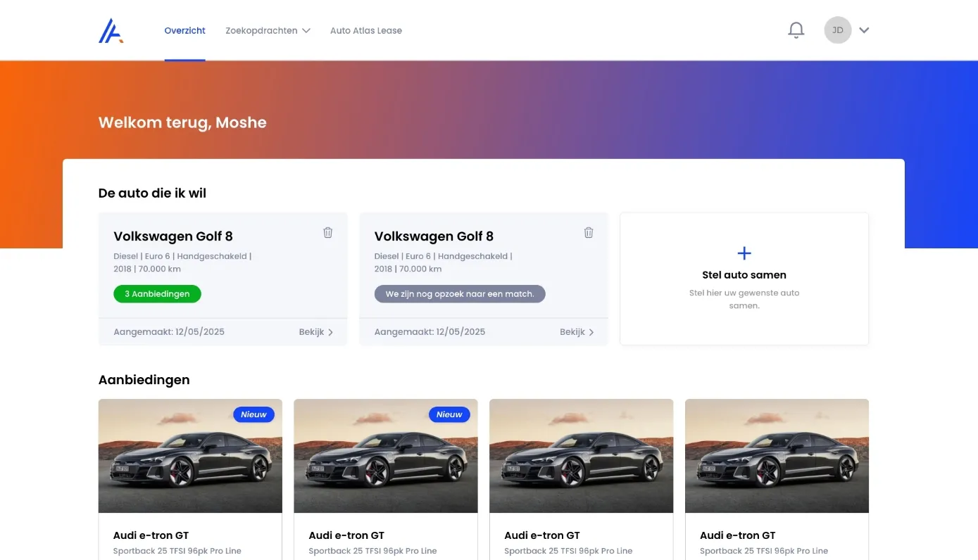
Task: Click the Audi e-tron GT title on the last card
Action: click(738, 535)
